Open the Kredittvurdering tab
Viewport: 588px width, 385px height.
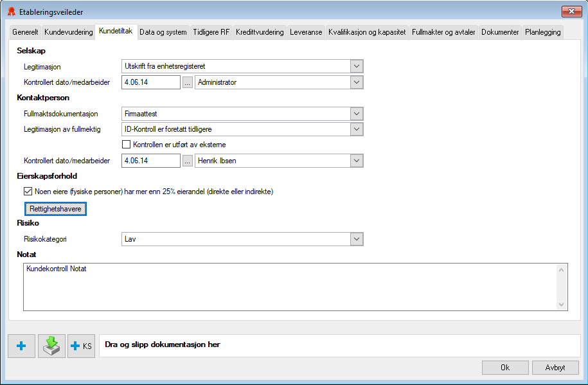click(x=260, y=32)
